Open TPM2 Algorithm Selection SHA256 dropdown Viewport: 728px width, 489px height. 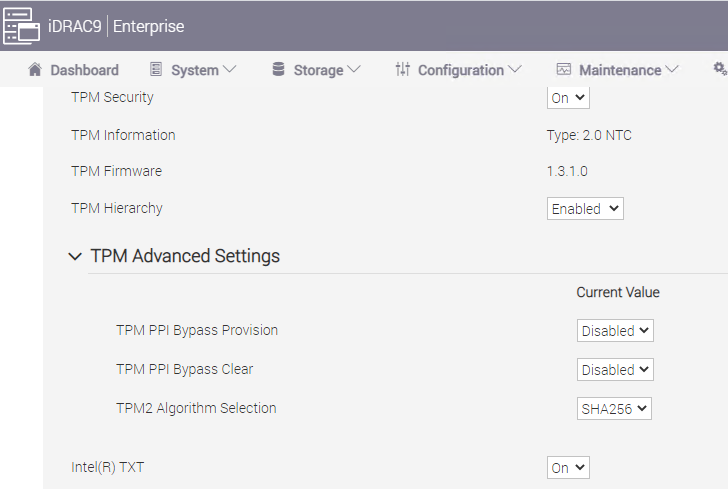614,408
